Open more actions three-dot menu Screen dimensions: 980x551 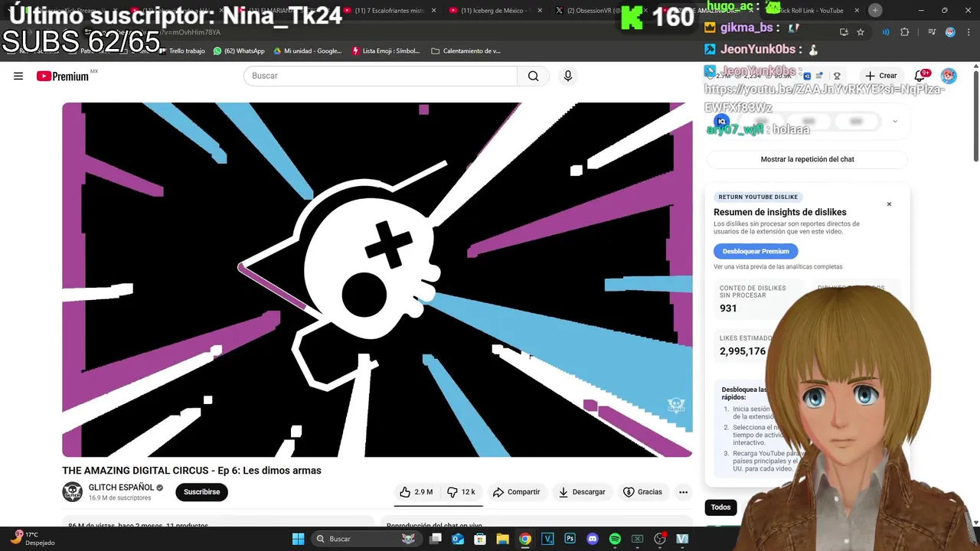(683, 492)
